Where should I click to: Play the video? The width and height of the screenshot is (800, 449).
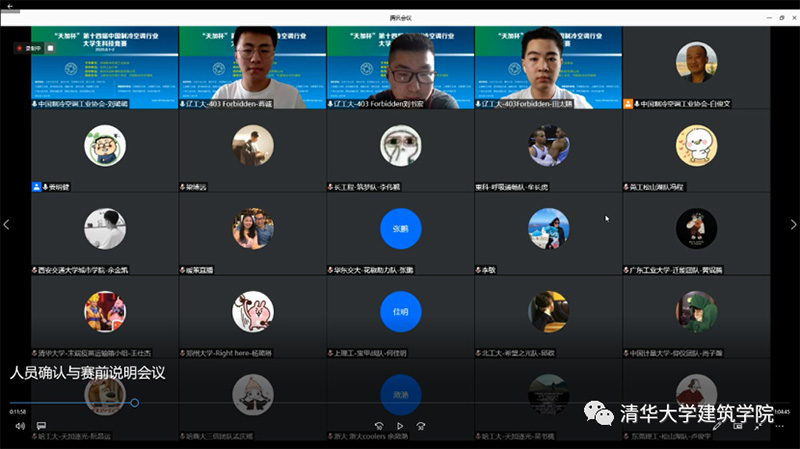(400, 426)
